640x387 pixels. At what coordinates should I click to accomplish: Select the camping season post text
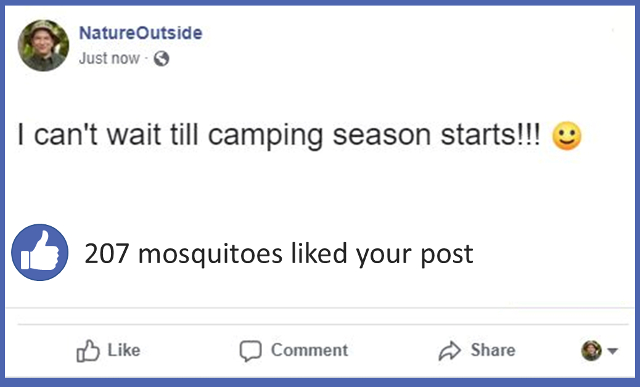coord(279,135)
